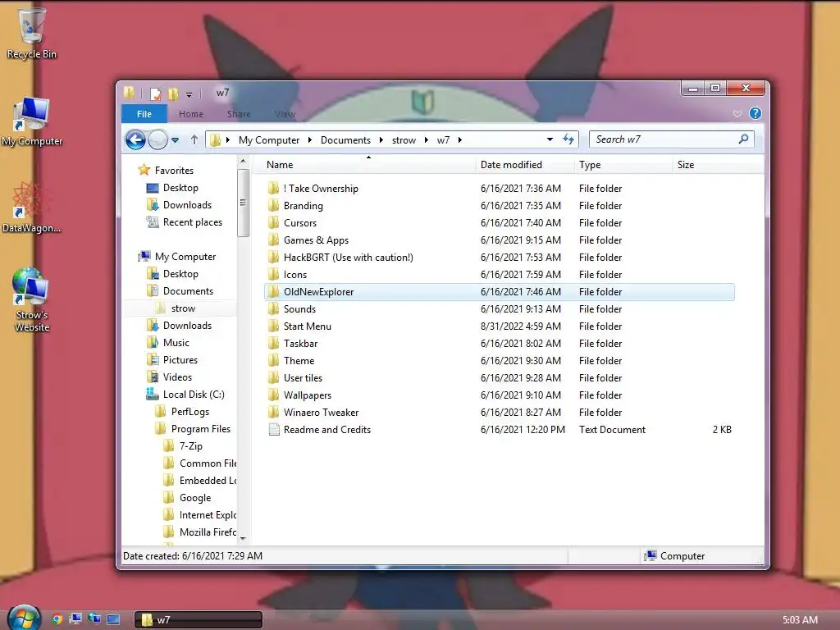Click the Music library icon in sidebar
The height and width of the screenshot is (630, 840).
pyautogui.click(x=153, y=342)
